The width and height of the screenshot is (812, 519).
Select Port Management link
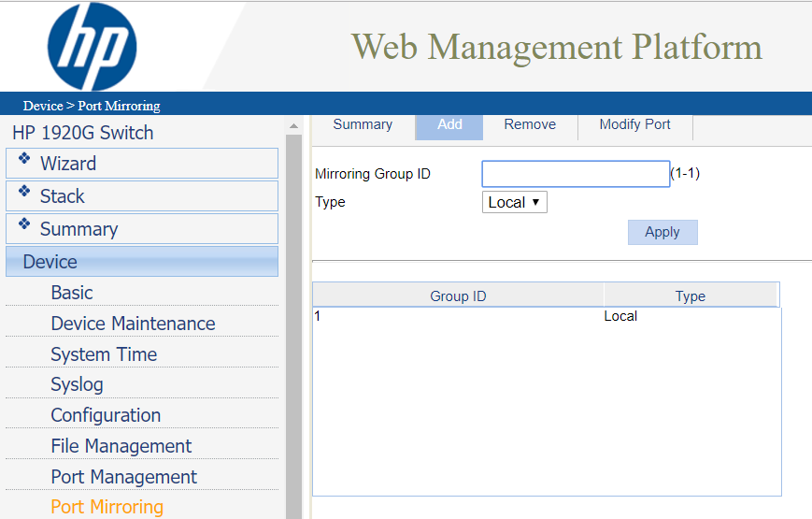[x=124, y=477]
